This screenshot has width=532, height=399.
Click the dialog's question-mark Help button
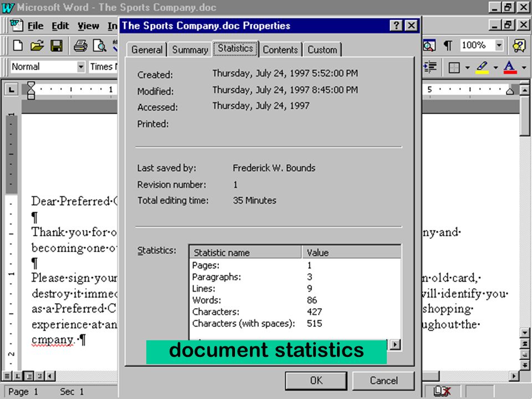pos(396,26)
